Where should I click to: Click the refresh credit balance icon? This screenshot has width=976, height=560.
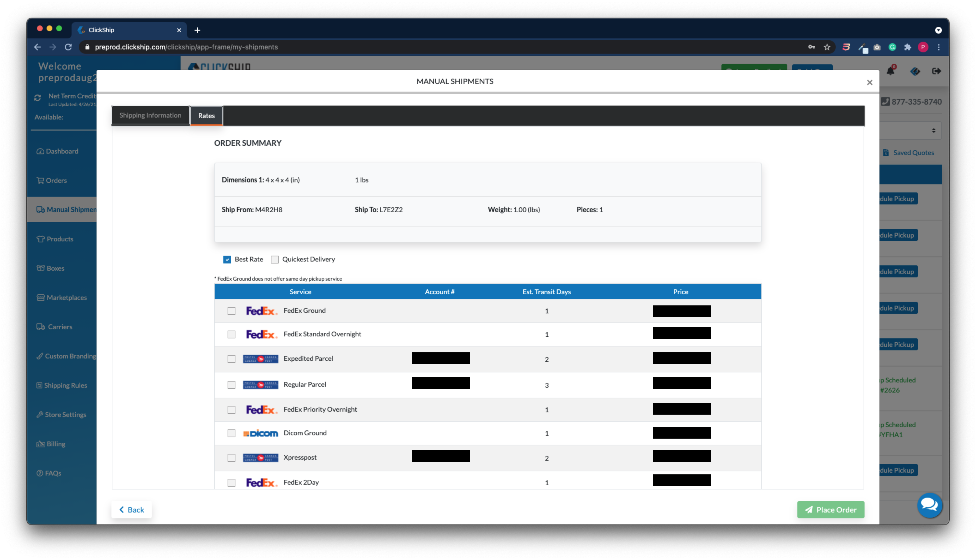37,98
